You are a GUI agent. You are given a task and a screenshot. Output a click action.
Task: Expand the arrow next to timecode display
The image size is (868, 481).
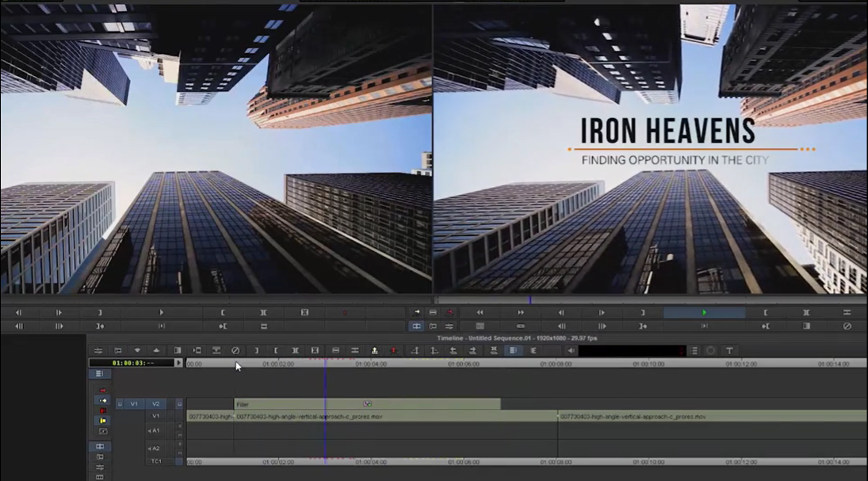(x=178, y=363)
